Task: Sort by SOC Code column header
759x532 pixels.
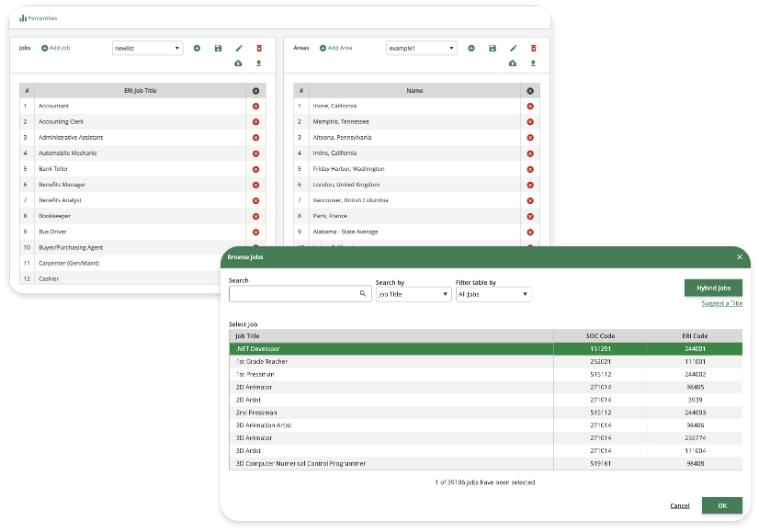Action: pos(599,336)
